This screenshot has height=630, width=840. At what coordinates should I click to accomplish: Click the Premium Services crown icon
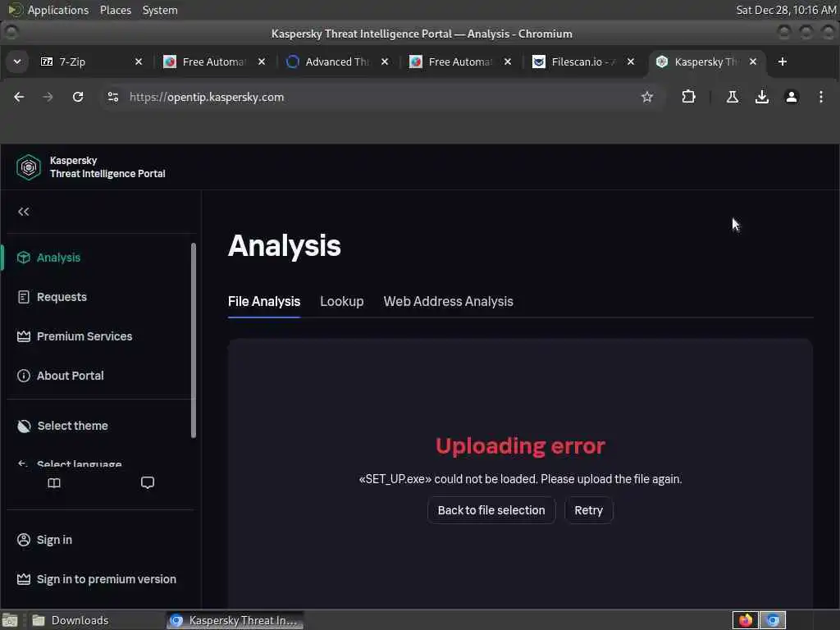pyautogui.click(x=24, y=336)
